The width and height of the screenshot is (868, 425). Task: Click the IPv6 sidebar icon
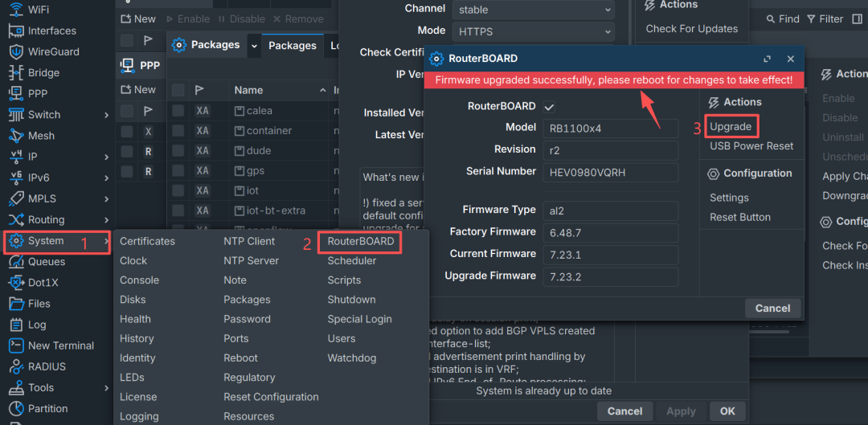[x=17, y=178]
